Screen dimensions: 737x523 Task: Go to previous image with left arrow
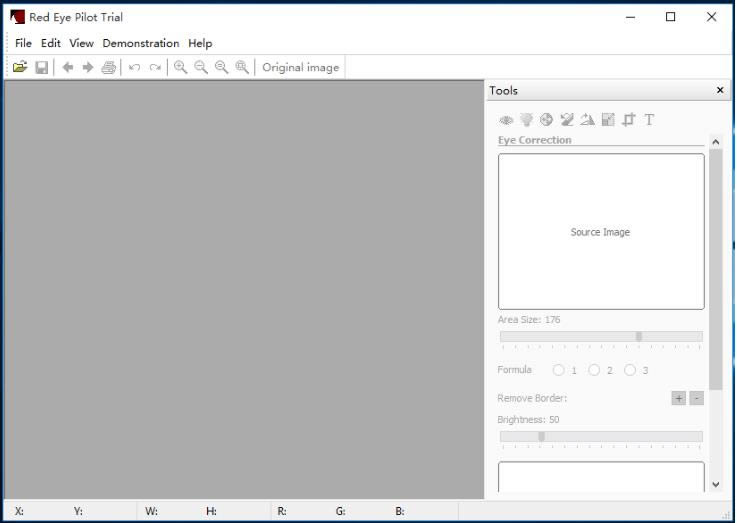(68, 67)
